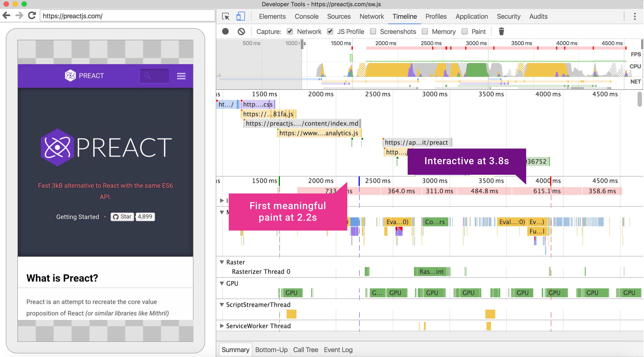Collapse the GPU section
The width and height of the screenshot is (644, 357).
[222, 283]
